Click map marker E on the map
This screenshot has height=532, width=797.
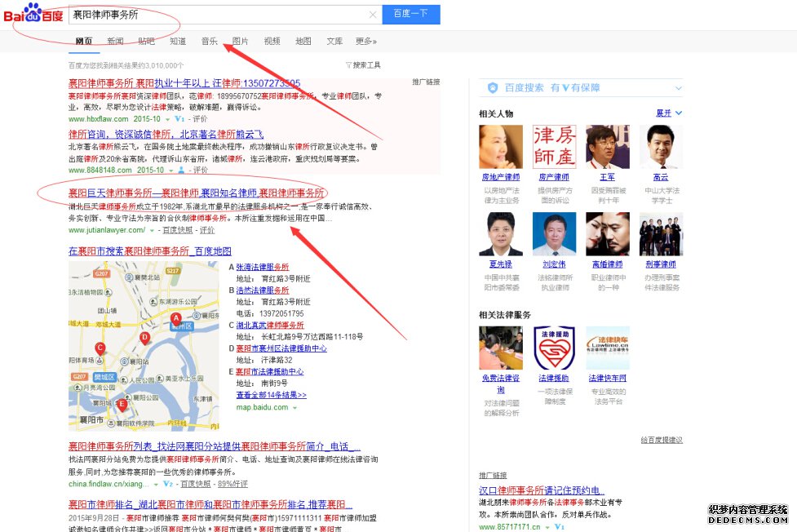(122, 405)
